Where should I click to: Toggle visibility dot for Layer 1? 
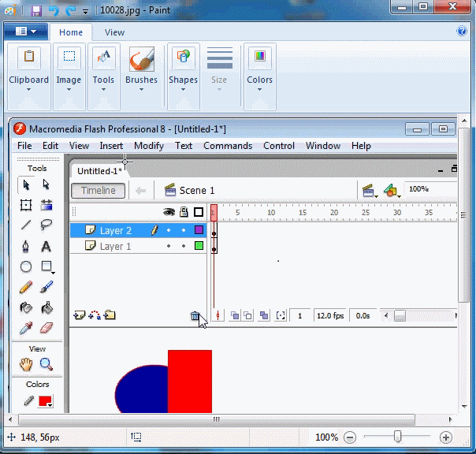pos(169,246)
